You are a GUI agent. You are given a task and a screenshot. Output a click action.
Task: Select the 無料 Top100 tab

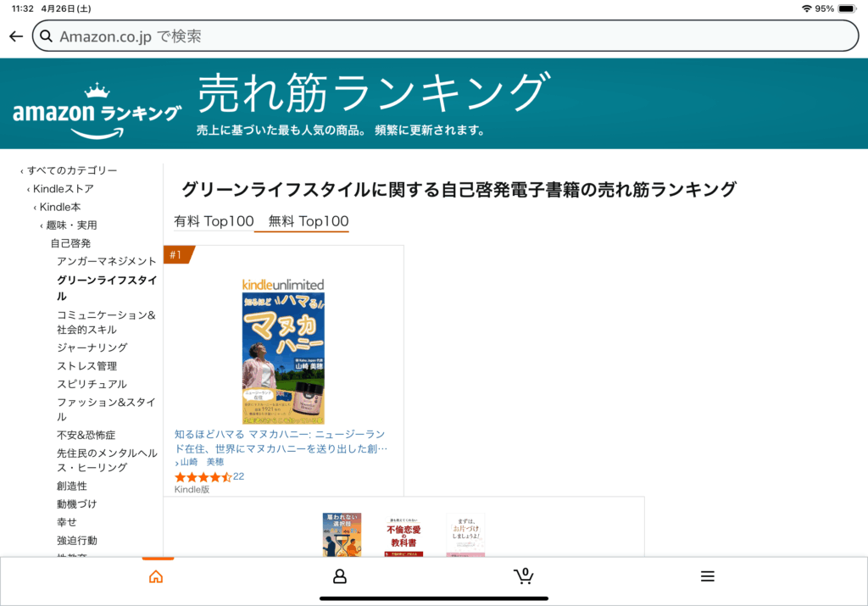point(309,221)
